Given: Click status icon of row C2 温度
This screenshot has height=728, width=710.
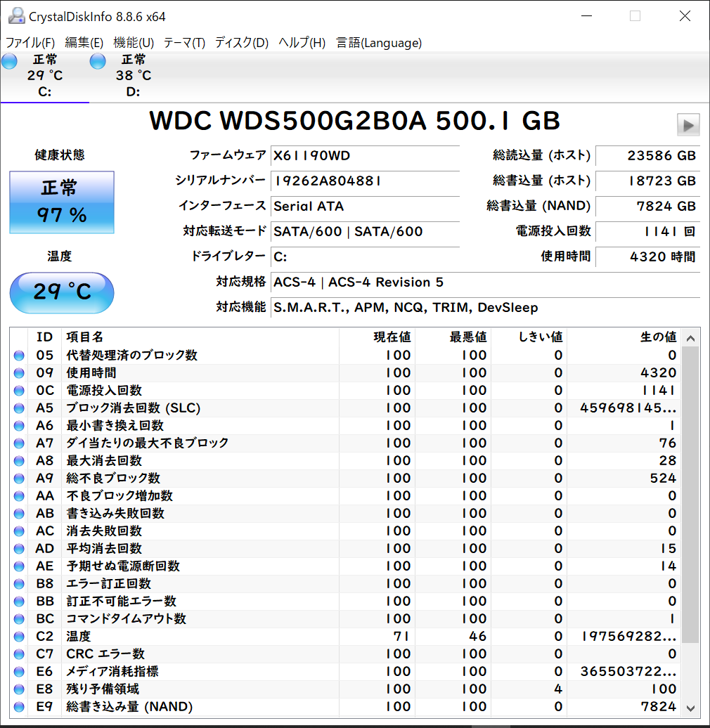Looking at the screenshot, I should click(x=19, y=637).
